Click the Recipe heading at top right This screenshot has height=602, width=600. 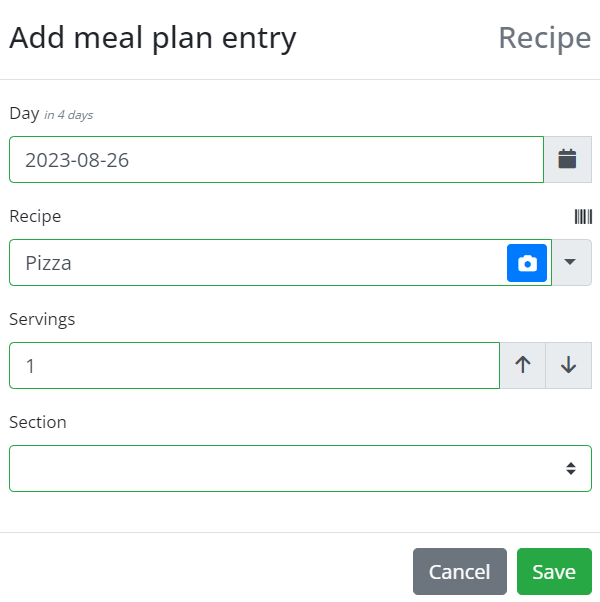pyautogui.click(x=545, y=38)
